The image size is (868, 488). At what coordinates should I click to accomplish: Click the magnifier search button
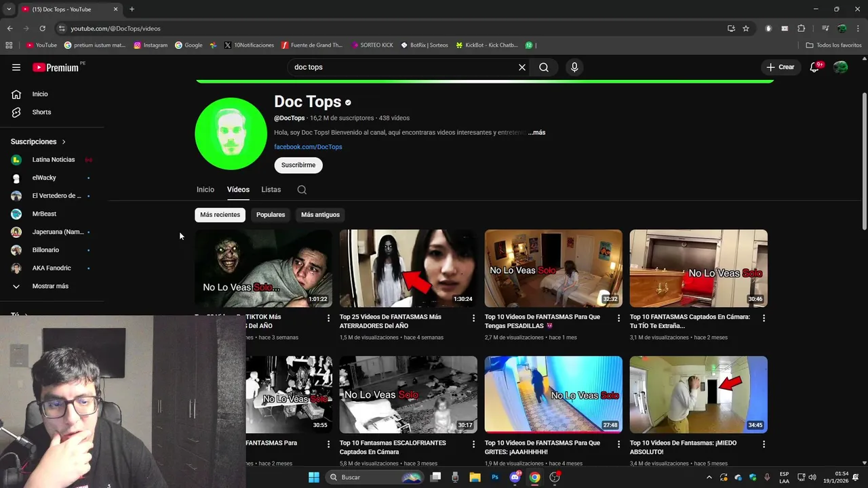(544, 67)
